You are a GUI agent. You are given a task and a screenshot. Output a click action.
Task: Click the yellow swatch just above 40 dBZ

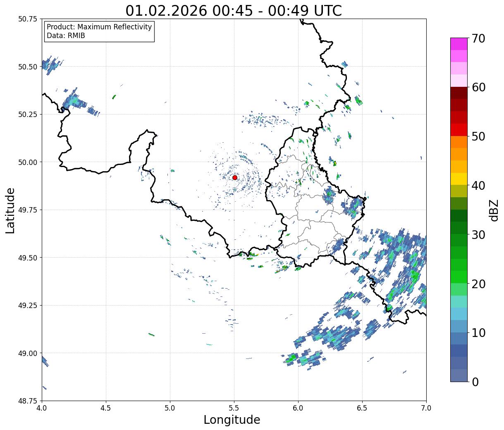pyautogui.click(x=459, y=179)
